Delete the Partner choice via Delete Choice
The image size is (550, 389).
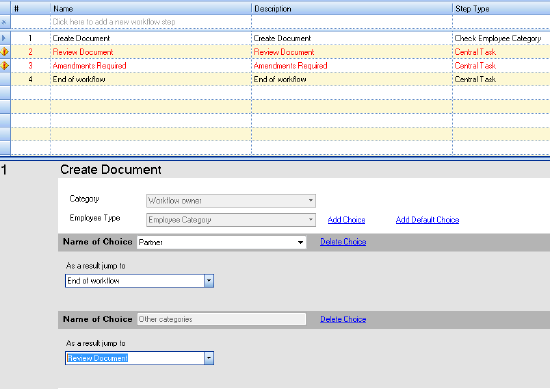click(x=343, y=242)
